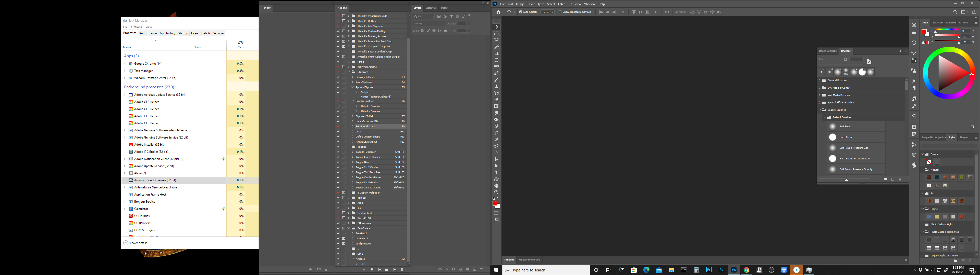
Task: Toggle the checkmark on the Toggles action set
Action: pyautogui.click(x=338, y=147)
